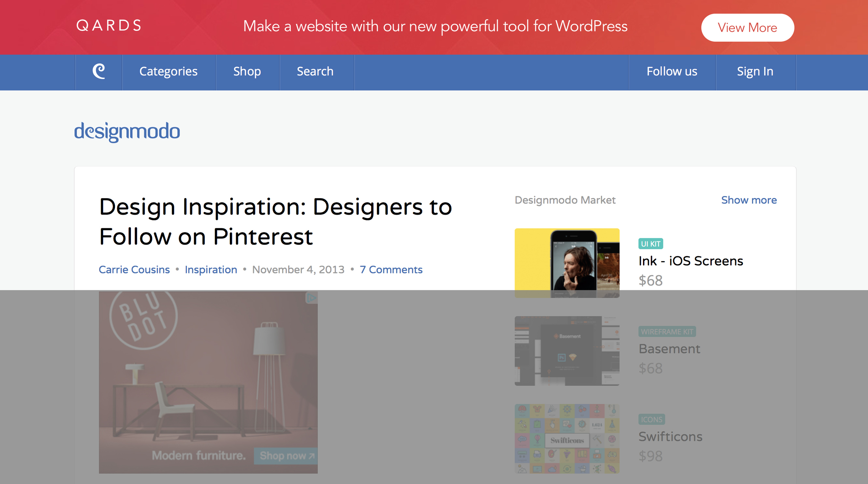Open the Basement product title
The width and height of the screenshot is (868, 484).
point(669,349)
